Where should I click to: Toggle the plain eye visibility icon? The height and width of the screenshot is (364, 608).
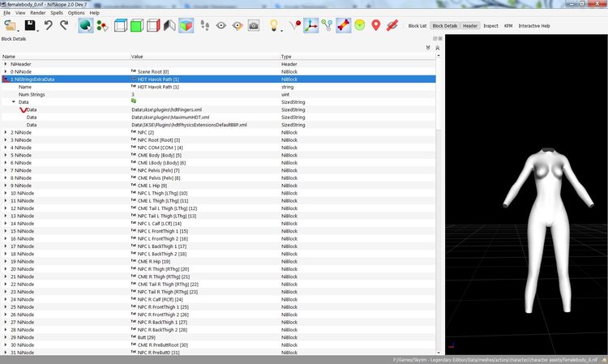(221, 26)
